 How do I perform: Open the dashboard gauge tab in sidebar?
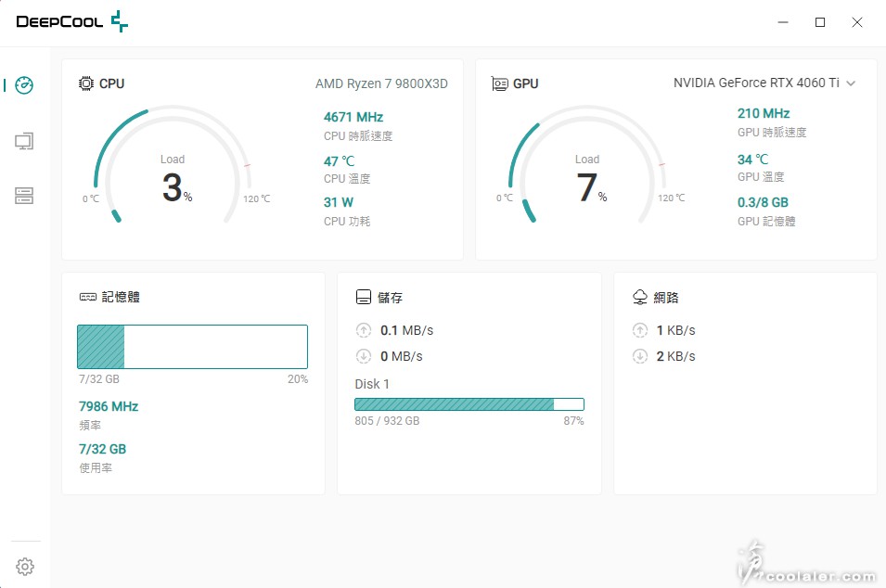pyautogui.click(x=24, y=85)
